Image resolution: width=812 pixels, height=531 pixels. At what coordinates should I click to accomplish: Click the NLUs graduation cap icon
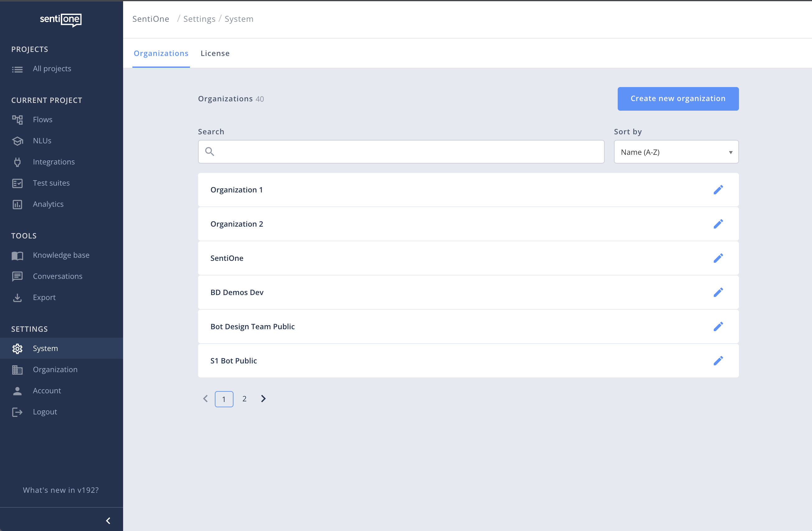click(x=17, y=141)
